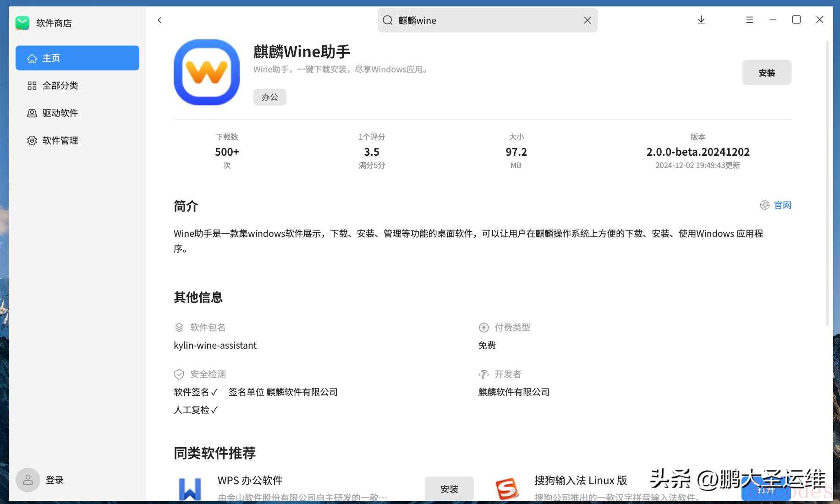The height and width of the screenshot is (504, 840).
Task: Install WPS 办公软件
Action: pos(449,489)
